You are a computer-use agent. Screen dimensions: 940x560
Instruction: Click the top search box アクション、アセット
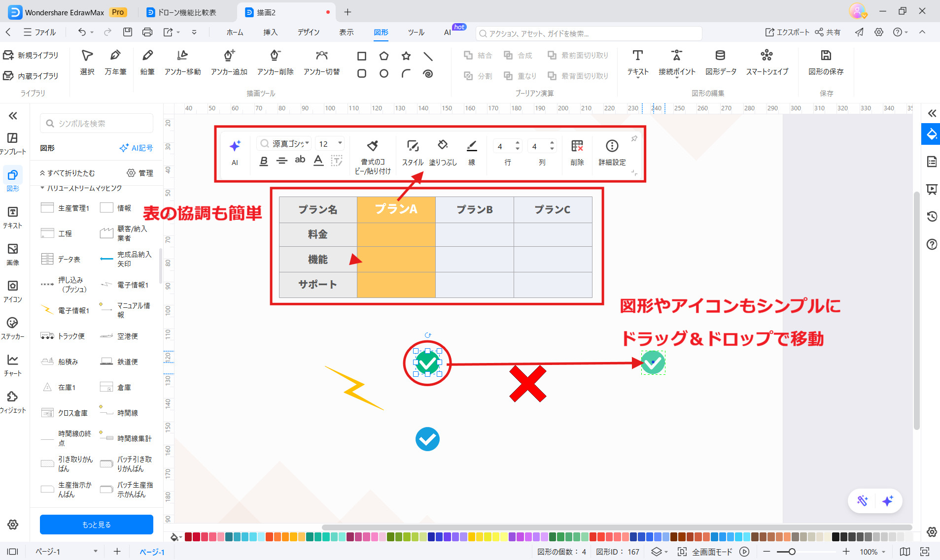click(x=589, y=33)
